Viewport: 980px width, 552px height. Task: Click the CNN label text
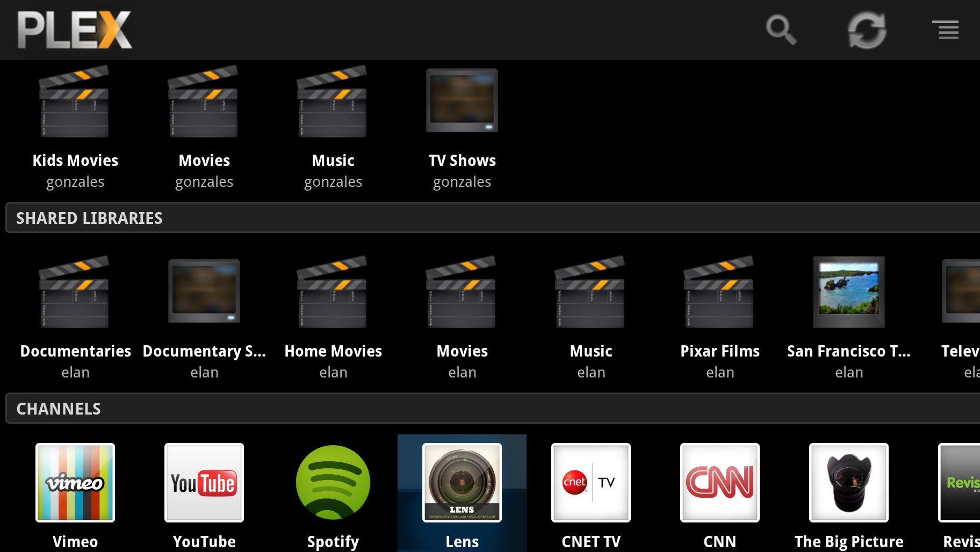click(720, 542)
